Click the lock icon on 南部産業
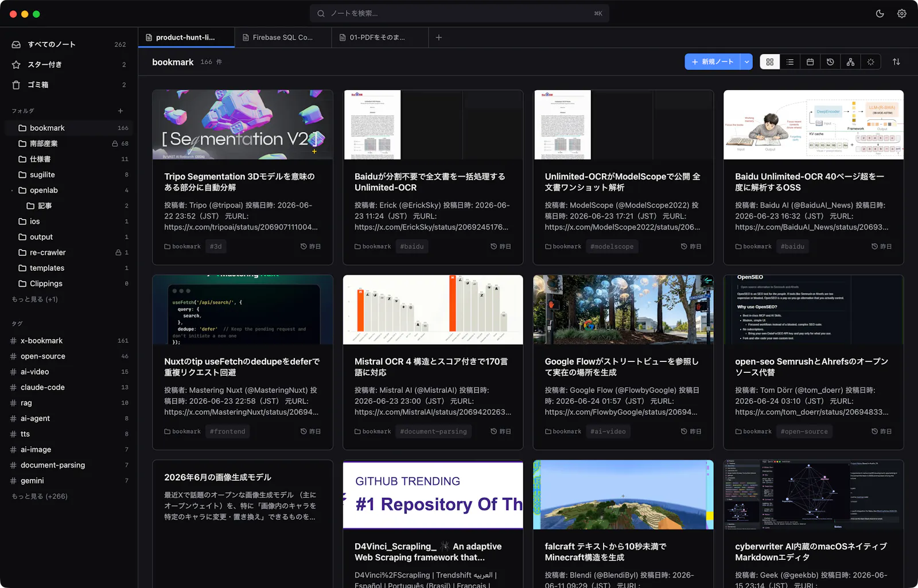Image resolution: width=918 pixels, height=588 pixels. 115,143
